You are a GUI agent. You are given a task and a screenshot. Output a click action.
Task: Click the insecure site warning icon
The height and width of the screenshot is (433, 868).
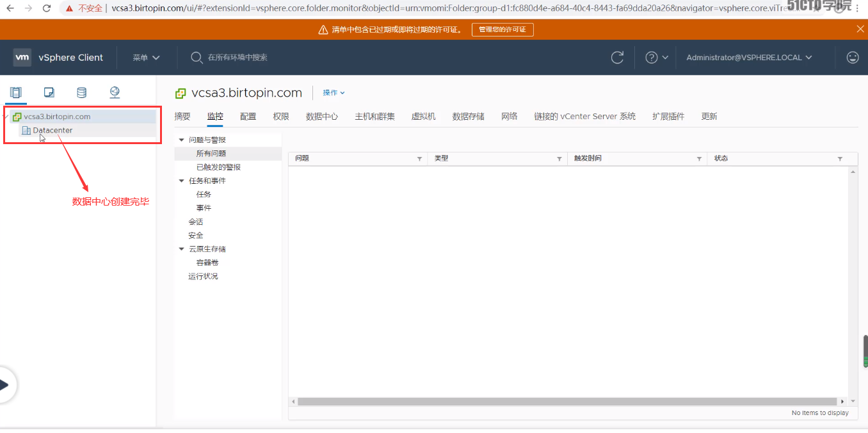coord(69,8)
